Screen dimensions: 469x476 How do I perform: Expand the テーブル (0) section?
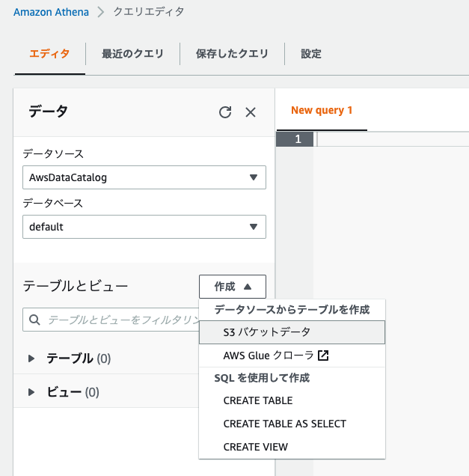point(31,358)
